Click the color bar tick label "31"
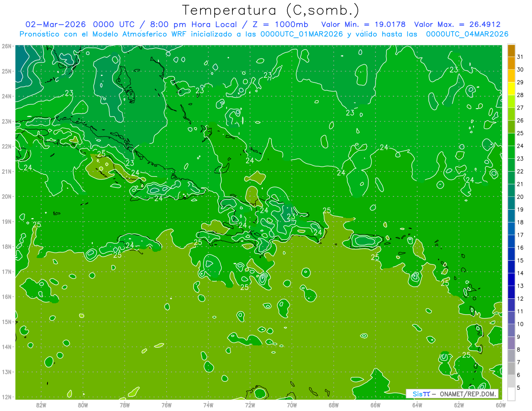Viewport: 532px width, 411px height. (520, 57)
